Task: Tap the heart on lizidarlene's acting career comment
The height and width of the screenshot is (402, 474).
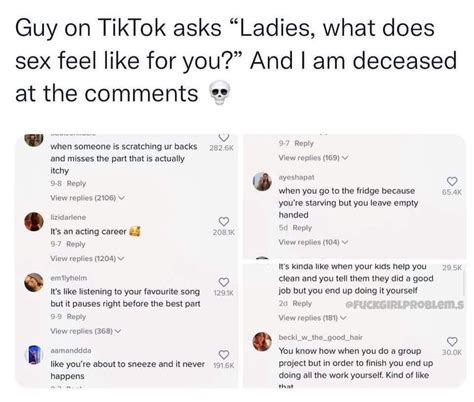Action: [x=224, y=221]
